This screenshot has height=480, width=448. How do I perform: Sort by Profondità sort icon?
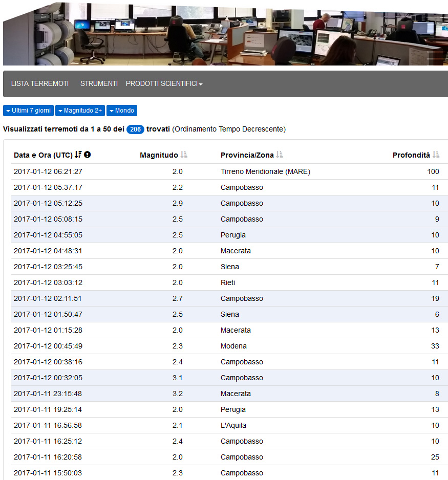[436, 155]
